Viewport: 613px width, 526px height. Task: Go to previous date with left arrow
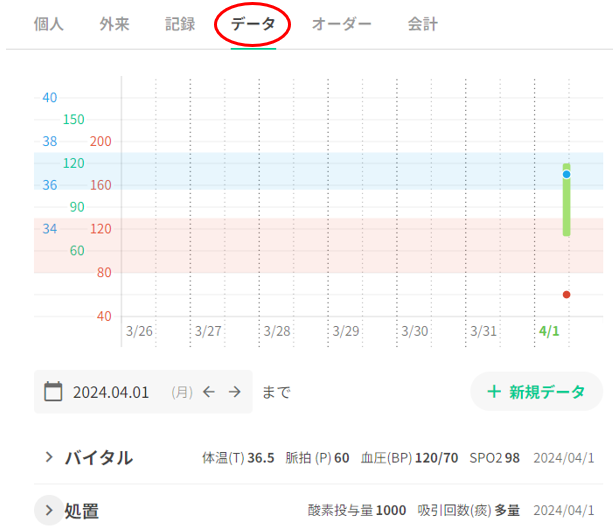point(209,391)
